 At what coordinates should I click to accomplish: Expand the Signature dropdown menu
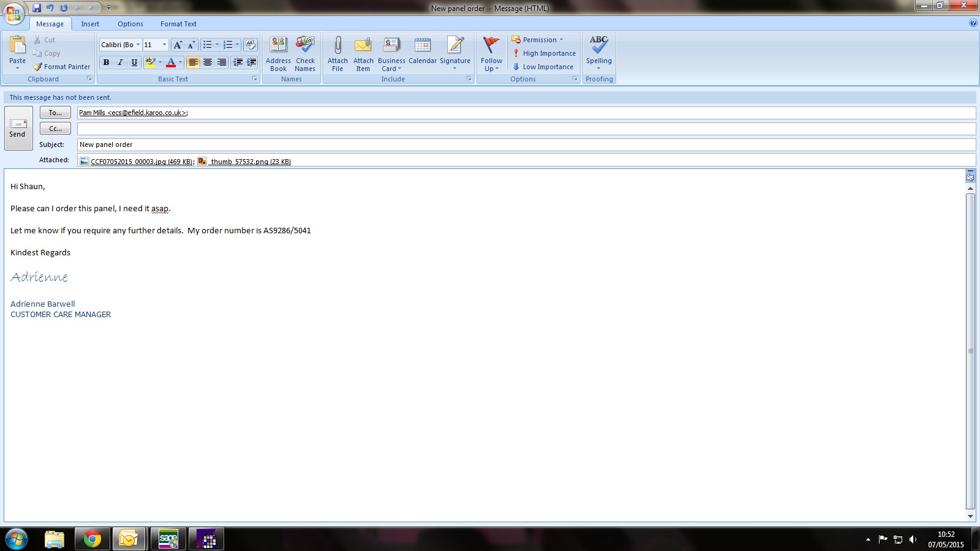pyautogui.click(x=454, y=69)
